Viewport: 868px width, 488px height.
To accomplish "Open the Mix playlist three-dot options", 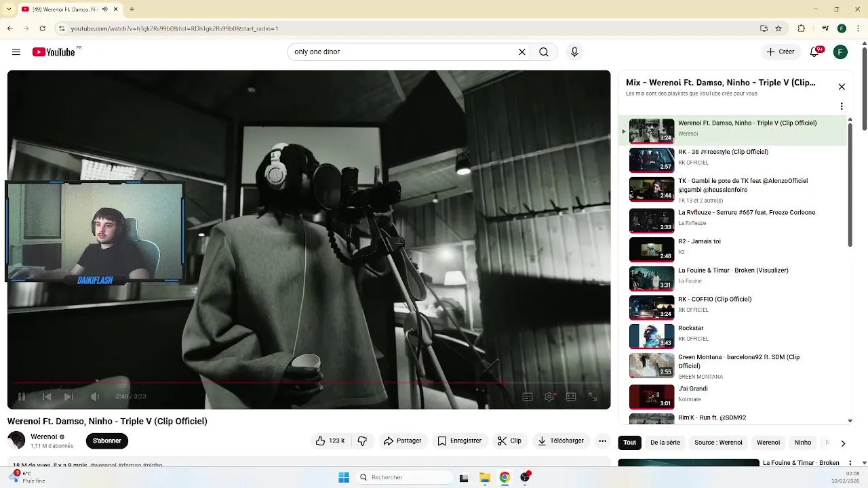I will [x=842, y=106].
